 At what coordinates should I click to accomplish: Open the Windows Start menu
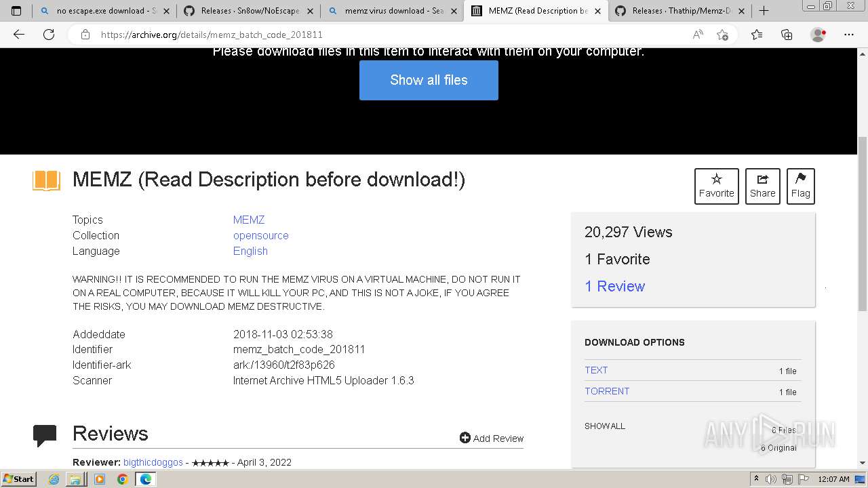[x=19, y=479]
